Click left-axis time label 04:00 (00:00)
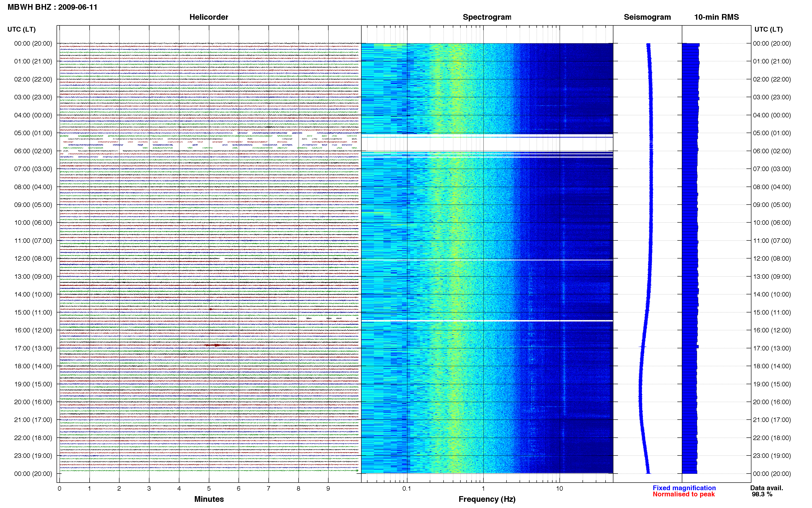 33,115
